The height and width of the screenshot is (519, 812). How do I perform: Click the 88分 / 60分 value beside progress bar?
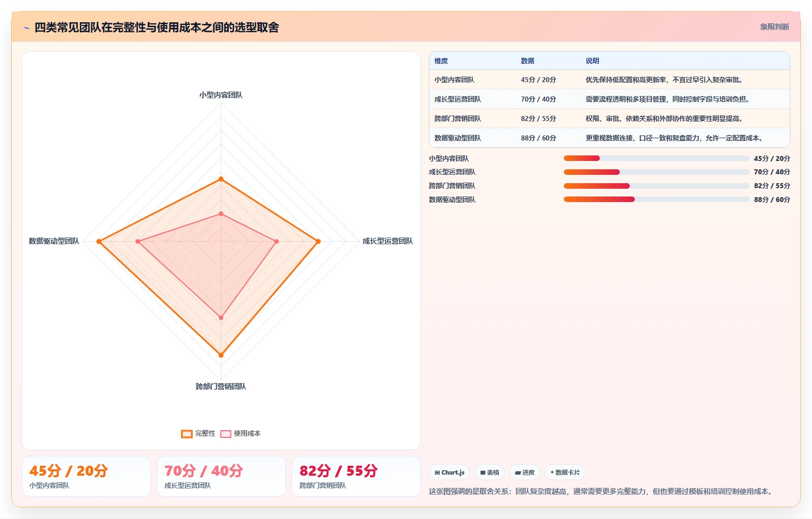(772, 200)
